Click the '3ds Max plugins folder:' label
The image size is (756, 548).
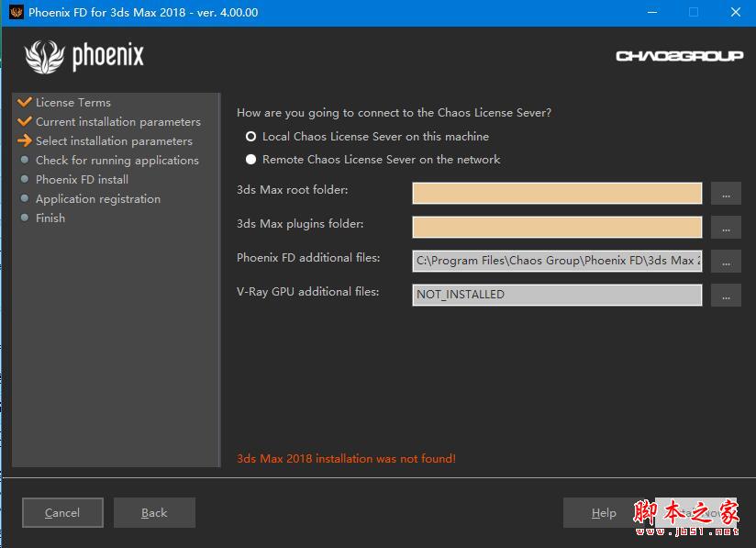(300, 224)
